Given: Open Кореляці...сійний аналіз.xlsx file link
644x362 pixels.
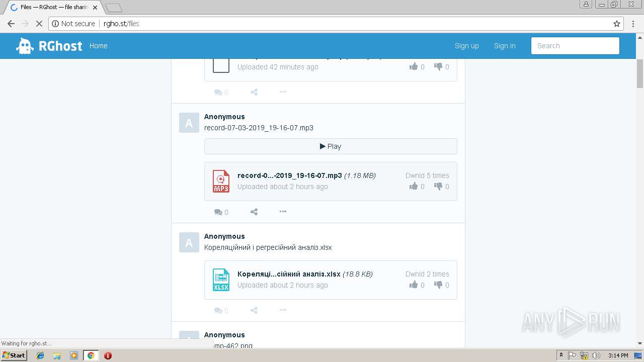Looking at the screenshot, I should click(289, 274).
